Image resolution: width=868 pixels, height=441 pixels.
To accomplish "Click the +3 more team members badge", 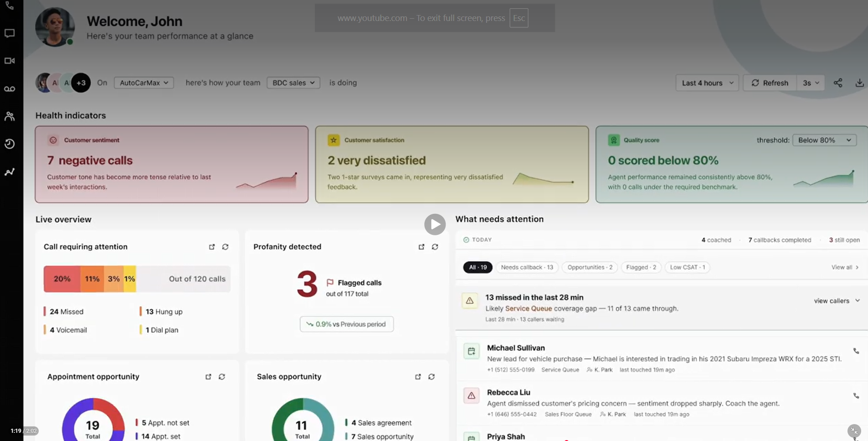I will coord(81,83).
